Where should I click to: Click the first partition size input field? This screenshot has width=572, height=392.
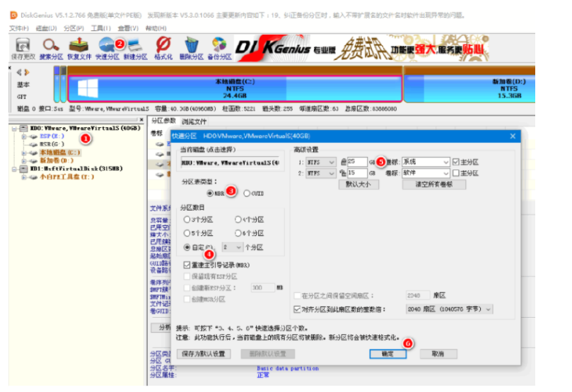pos(358,162)
